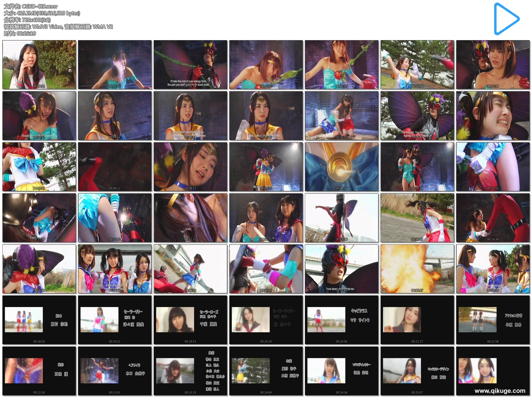Choose the thumbnail marked 00:13:36
The height and width of the screenshot is (398, 532).
[342, 218]
